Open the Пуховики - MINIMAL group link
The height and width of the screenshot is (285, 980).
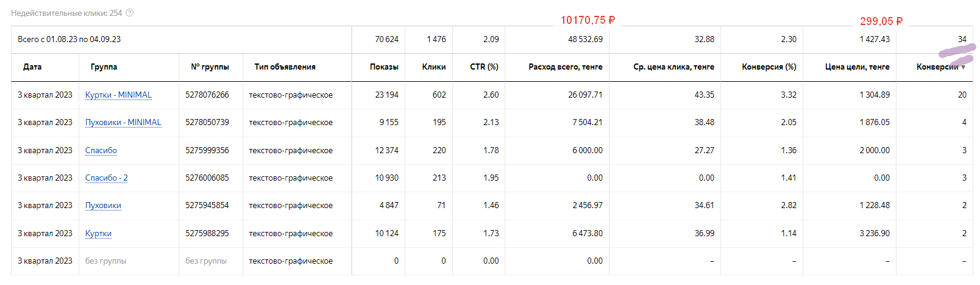[123, 123]
